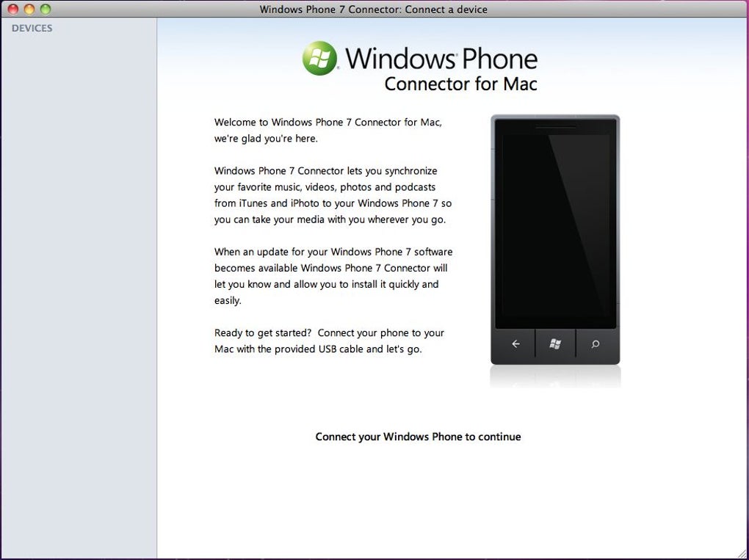Click the 'Windows Phone' logo wordmark

click(x=441, y=58)
